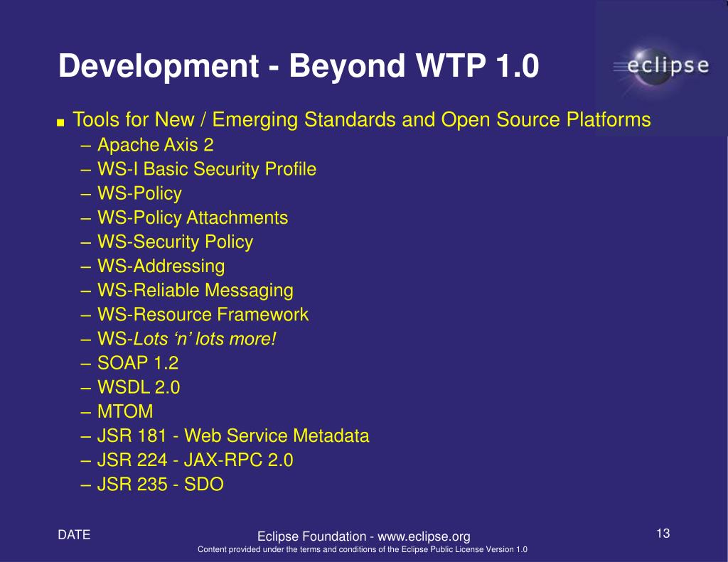This screenshot has height=562, width=728.
Task: Select the 'MTOM' bullet
Action: (125, 411)
